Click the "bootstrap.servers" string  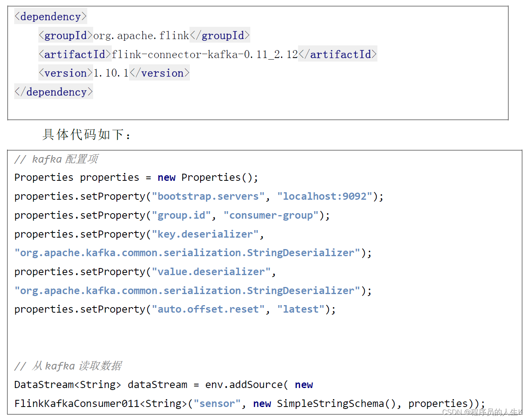point(208,196)
